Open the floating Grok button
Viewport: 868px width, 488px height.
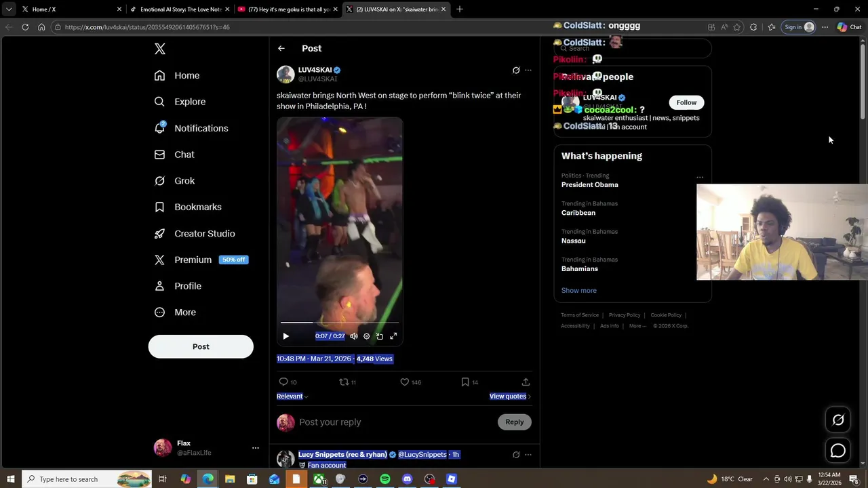coord(838,420)
